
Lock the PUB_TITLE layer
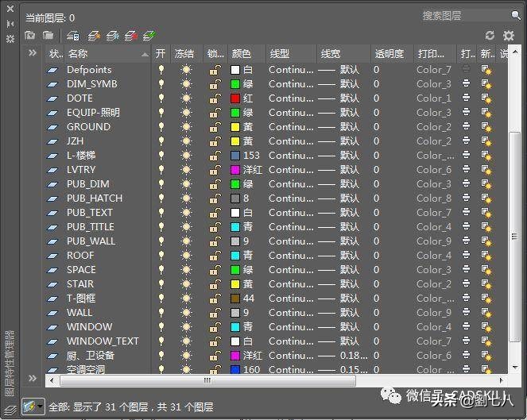[215, 227]
